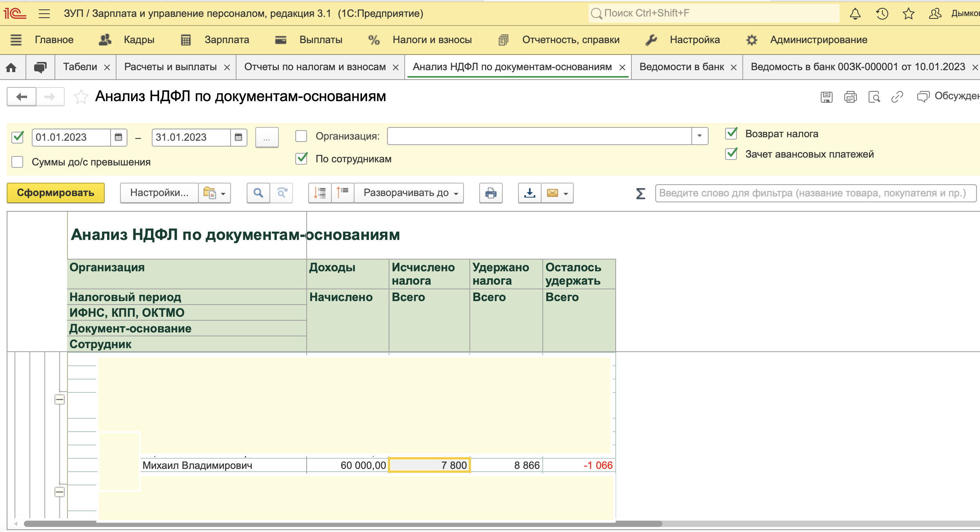Click magnifier find icon in toolbar
This screenshot has width=980, height=532.
point(258,193)
